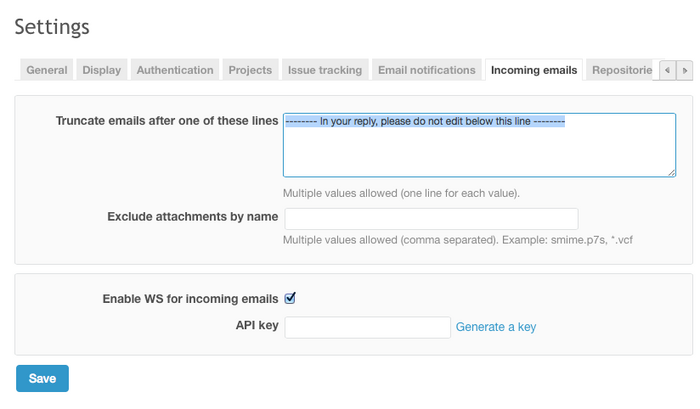This screenshot has width=700, height=409.
Task: Enable WS for incoming emails checkbox
Action: click(x=290, y=298)
